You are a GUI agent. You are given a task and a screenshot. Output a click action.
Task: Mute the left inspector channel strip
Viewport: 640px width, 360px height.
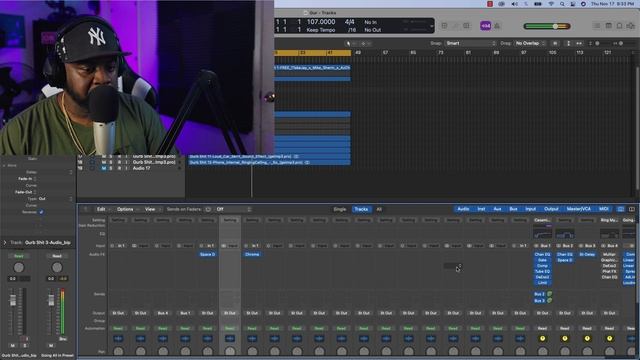[x=13, y=345]
